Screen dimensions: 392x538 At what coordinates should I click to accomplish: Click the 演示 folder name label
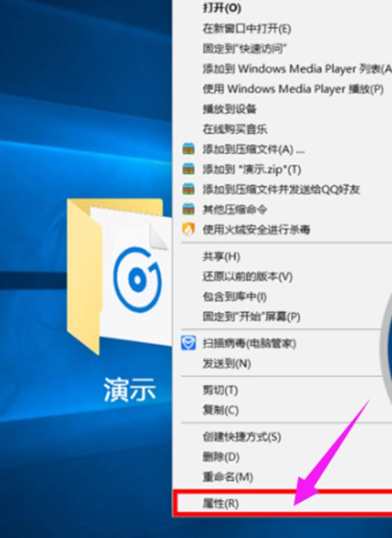click(130, 389)
